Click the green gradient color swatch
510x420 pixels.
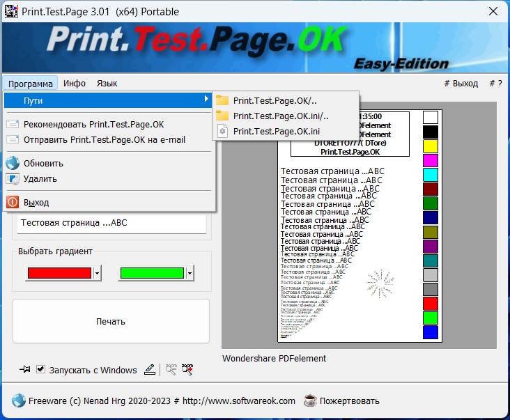point(152,273)
